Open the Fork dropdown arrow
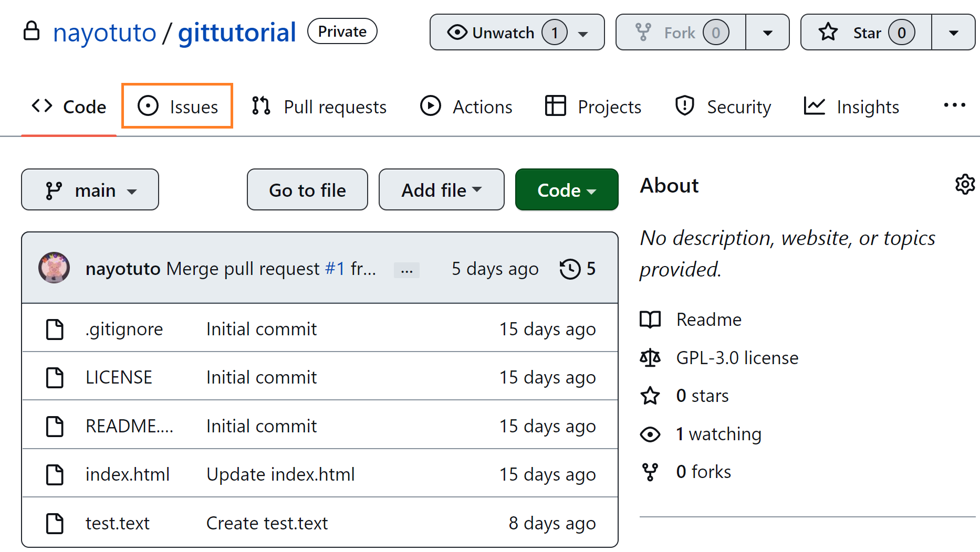Image resolution: width=980 pixels, height=552 pixels. tap(767, 33)
